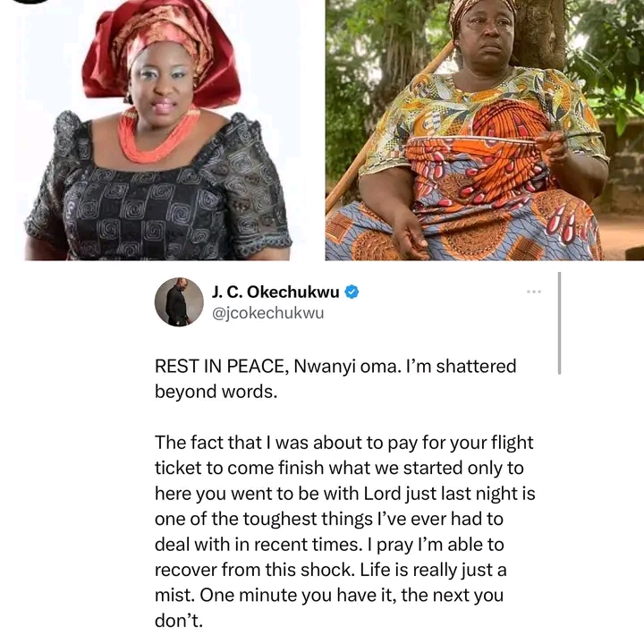This screenshot has width=644, height=644.
Task: Open the three-dot more options menu
Action: [x=533, y=292]
